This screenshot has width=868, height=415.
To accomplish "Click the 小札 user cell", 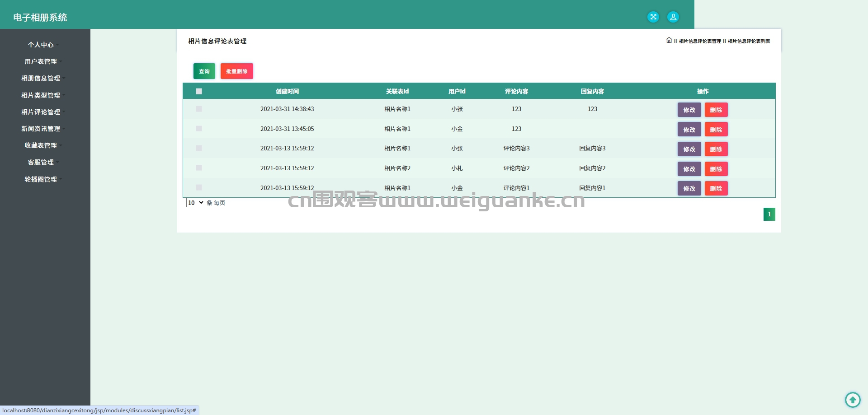I will 457,168.
